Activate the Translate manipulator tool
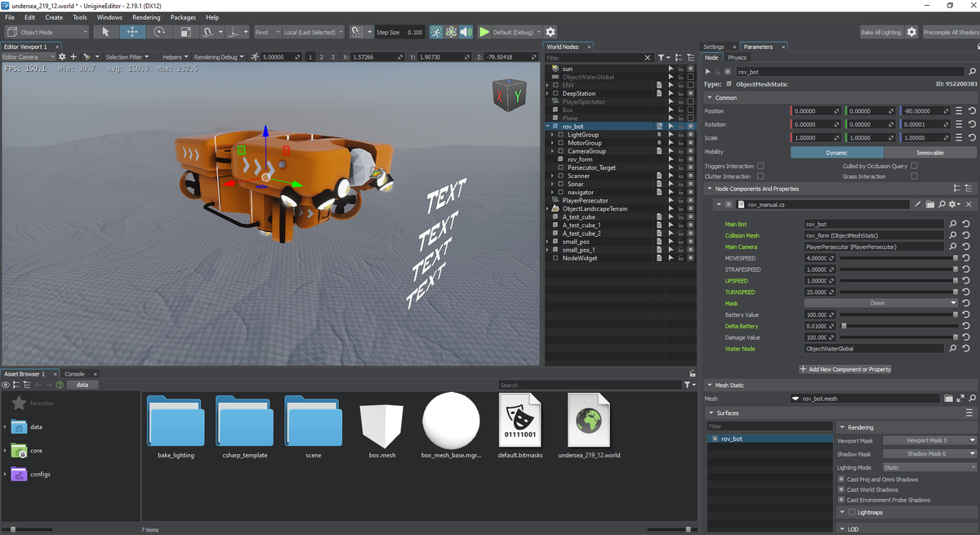Screen dimensions: 980x535 click(131, 32)
